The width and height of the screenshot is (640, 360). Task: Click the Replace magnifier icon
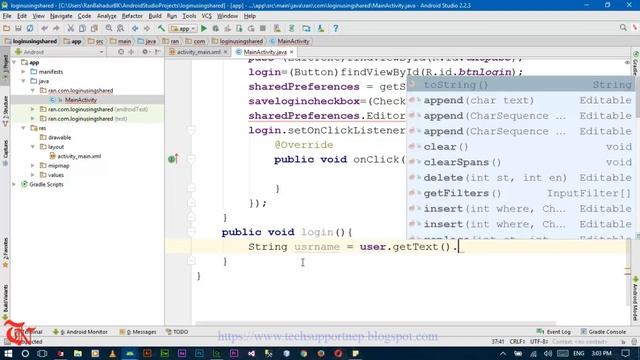(x=120, y=28)
